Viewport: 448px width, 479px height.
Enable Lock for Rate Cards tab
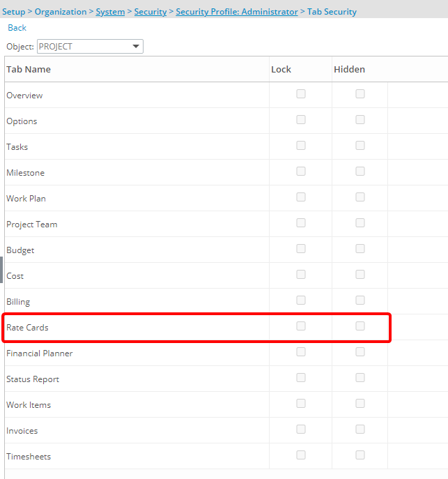coord(301,326)
